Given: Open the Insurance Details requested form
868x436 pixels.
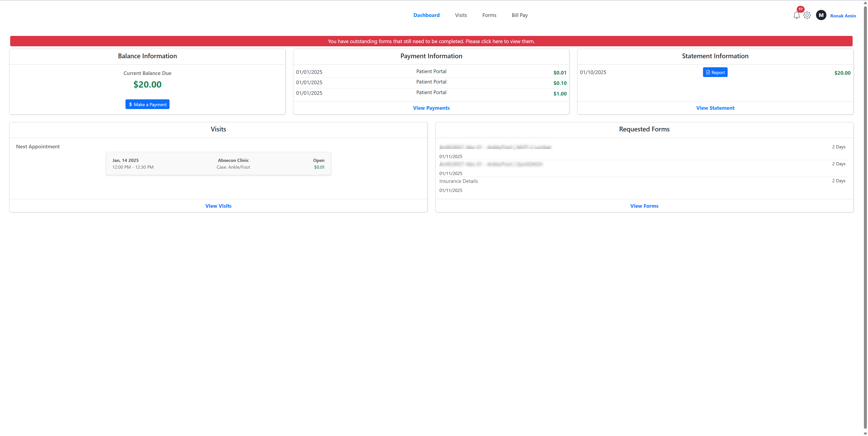Looking at the screenshot, I should [x=458, y=181].
